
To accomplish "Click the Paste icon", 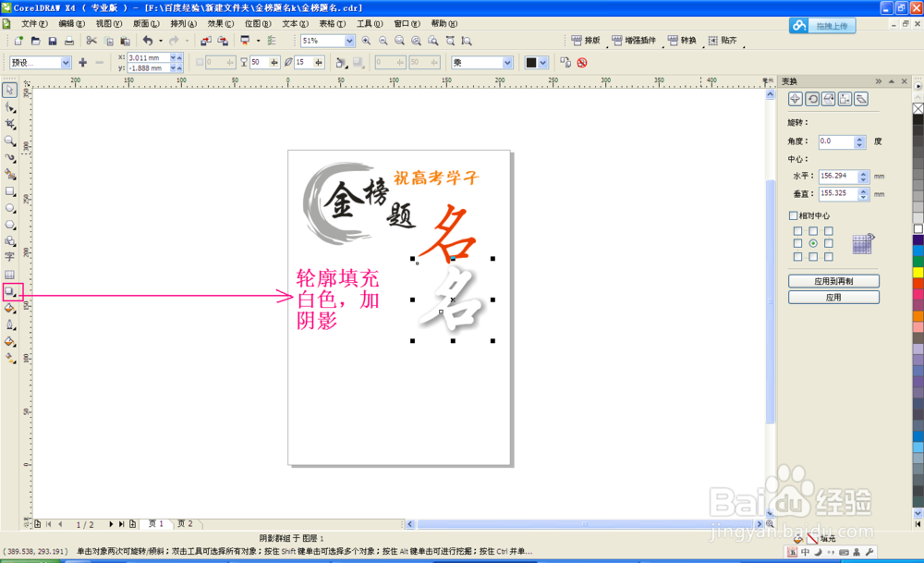I will click(x=125, y=41).
